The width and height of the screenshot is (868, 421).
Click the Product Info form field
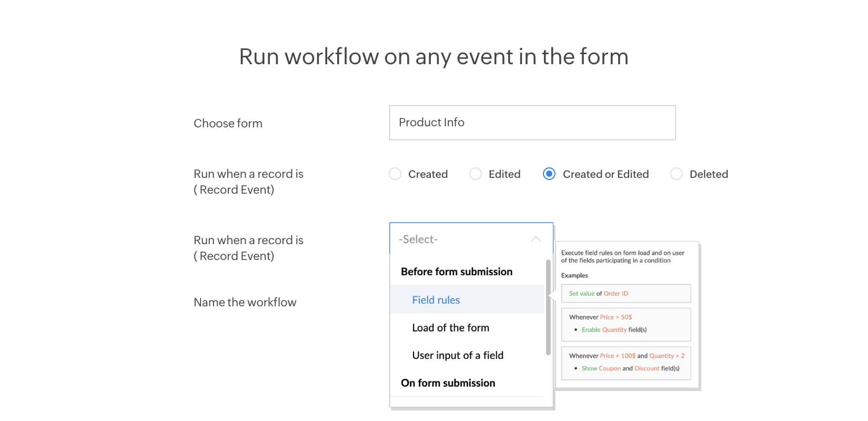pos(532,123)
